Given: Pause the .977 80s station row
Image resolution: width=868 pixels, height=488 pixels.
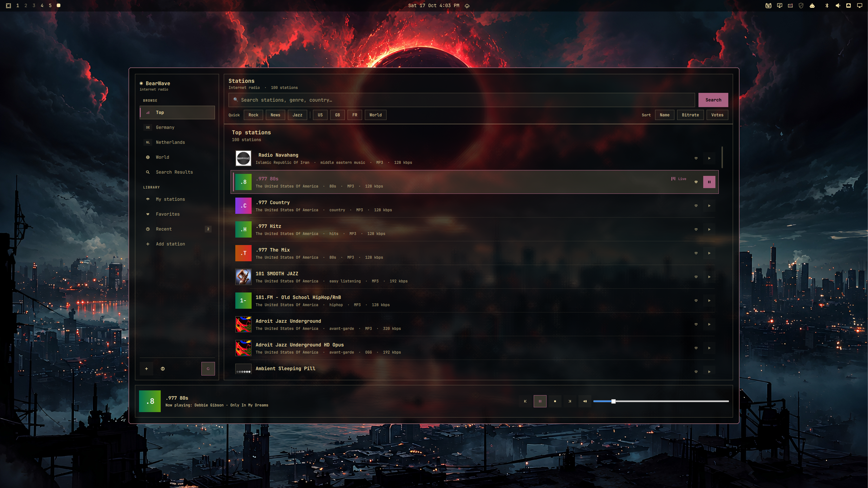Looking at the screenshot, I should coord(709,182).
